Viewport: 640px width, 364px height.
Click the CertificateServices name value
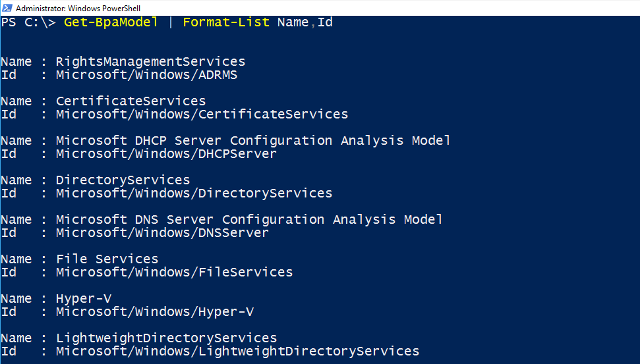(131, 101)
